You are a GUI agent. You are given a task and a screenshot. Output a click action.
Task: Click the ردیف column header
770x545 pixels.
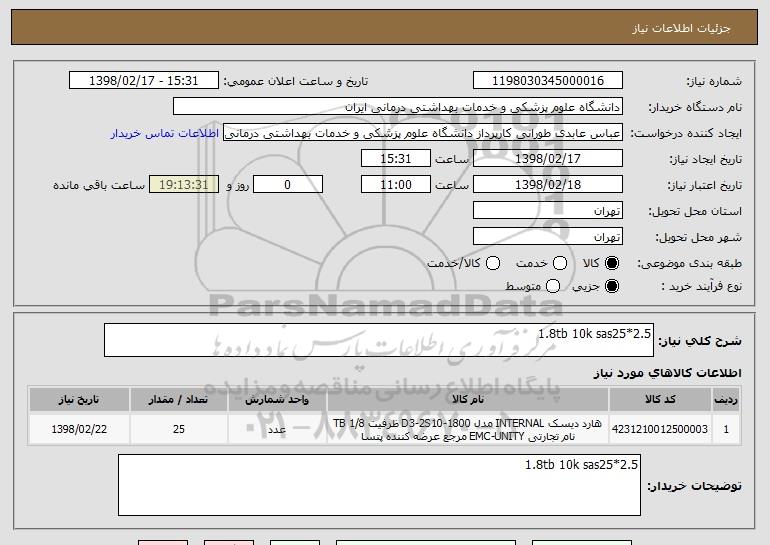(726, 400)
